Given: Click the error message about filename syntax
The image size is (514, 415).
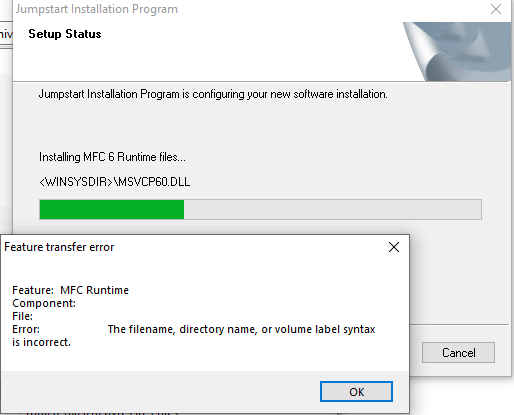Looking at the screenshot, I should [241, 329].
